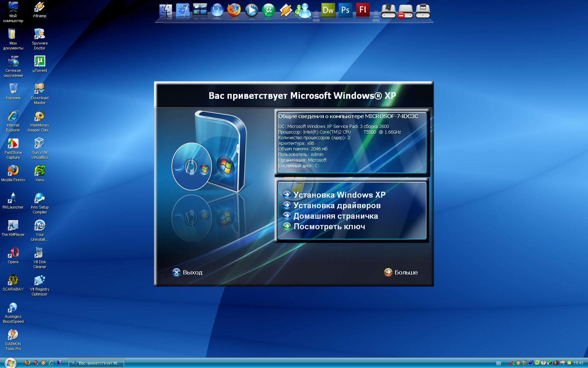The width and height of the screenshot is (588, 368).
Task: Open Download Master desktop icon
Action: coord(40,94)
